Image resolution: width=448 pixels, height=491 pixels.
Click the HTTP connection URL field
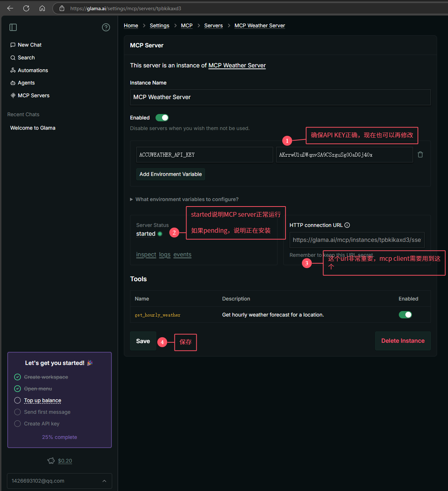pyautogui.click(x=357, y=240)
